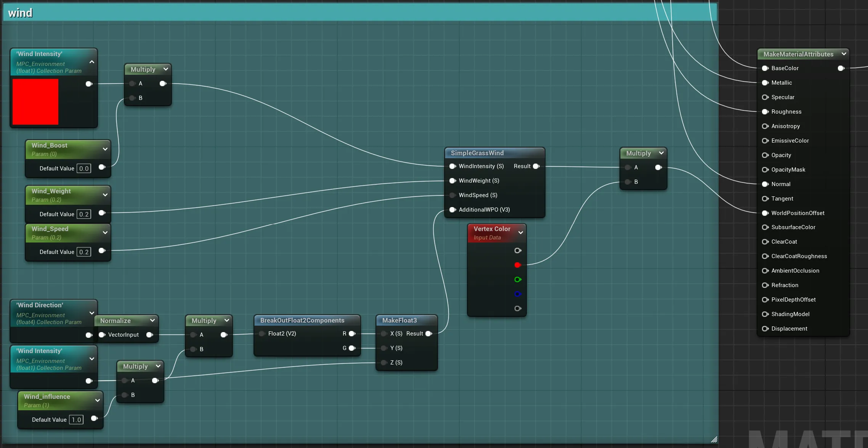This screenshot has height=448, width=868.
Task: Expand the Wind_influence parameter node
Action: (x=98, y=400)
